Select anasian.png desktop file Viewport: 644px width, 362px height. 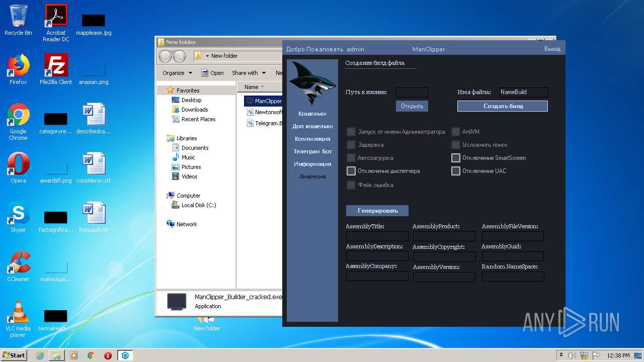94,74
